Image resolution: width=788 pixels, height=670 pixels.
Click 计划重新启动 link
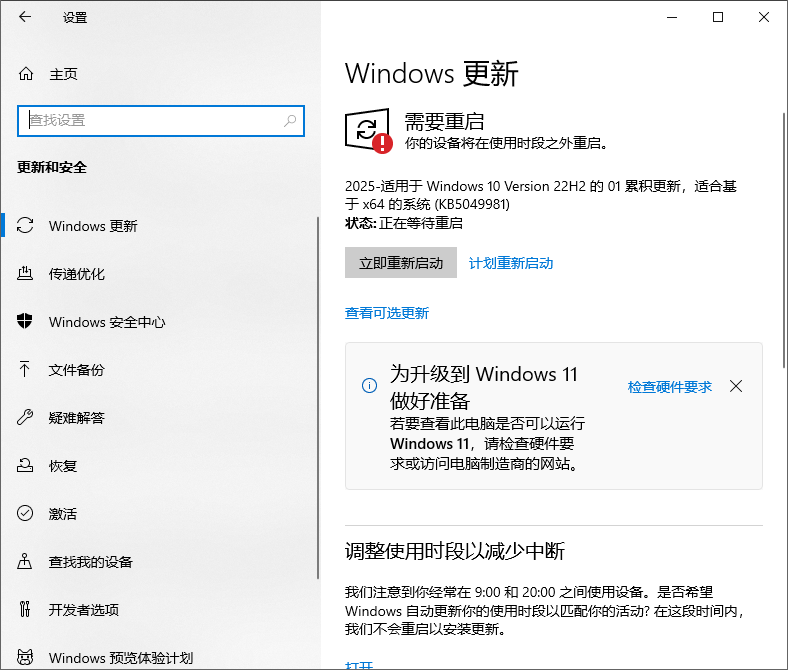tap(511, 263)
